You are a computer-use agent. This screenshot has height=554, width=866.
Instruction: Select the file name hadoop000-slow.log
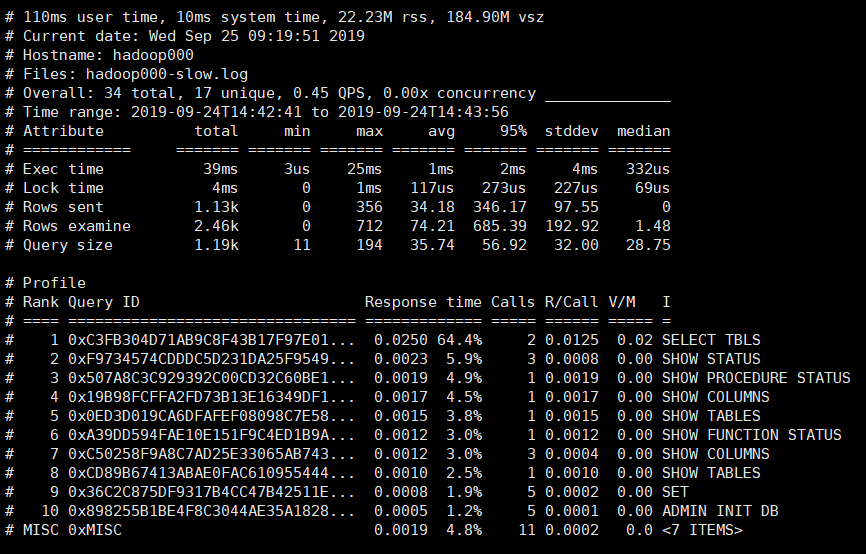[166, 75]
